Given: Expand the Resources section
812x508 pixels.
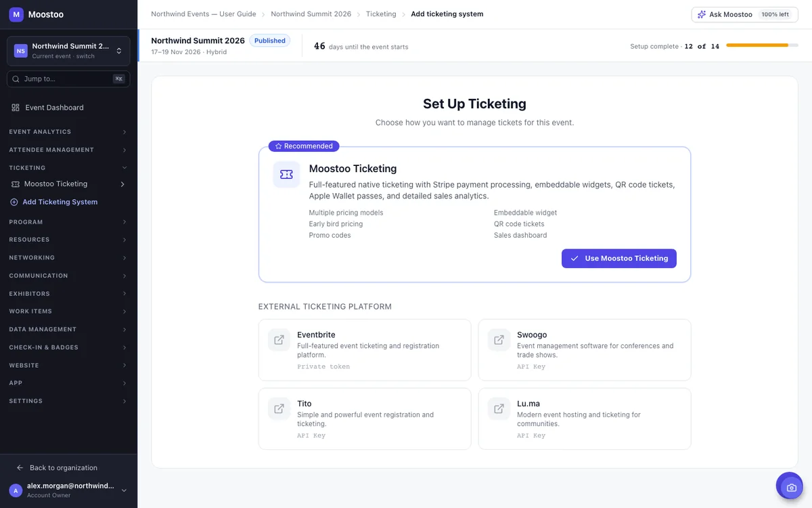Looking at the screenshot, I should point(68,240).
